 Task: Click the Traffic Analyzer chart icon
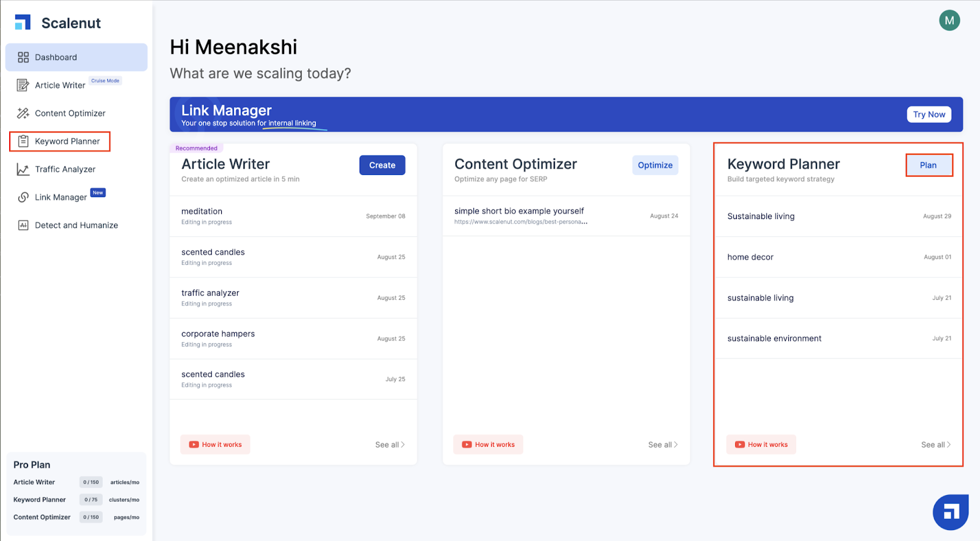23,170
